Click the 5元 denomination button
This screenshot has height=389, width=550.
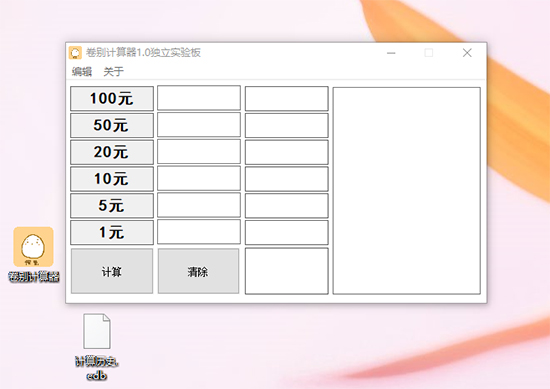pos(112,206)
